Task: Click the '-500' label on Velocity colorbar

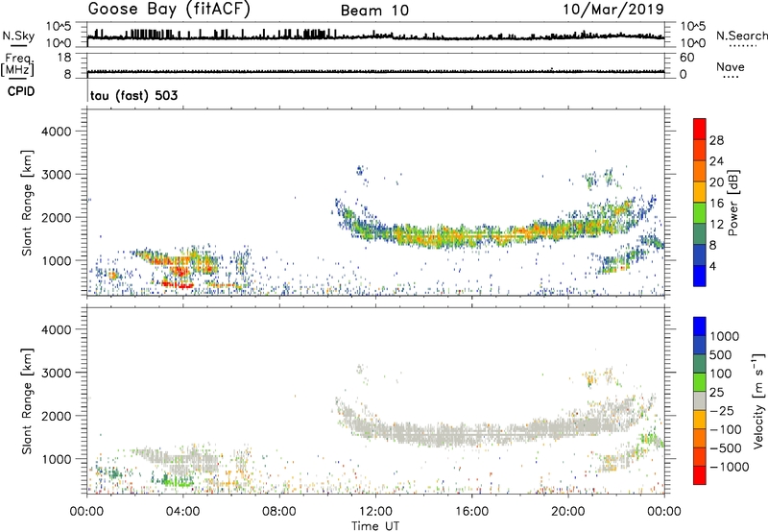Action: (725, 448)
